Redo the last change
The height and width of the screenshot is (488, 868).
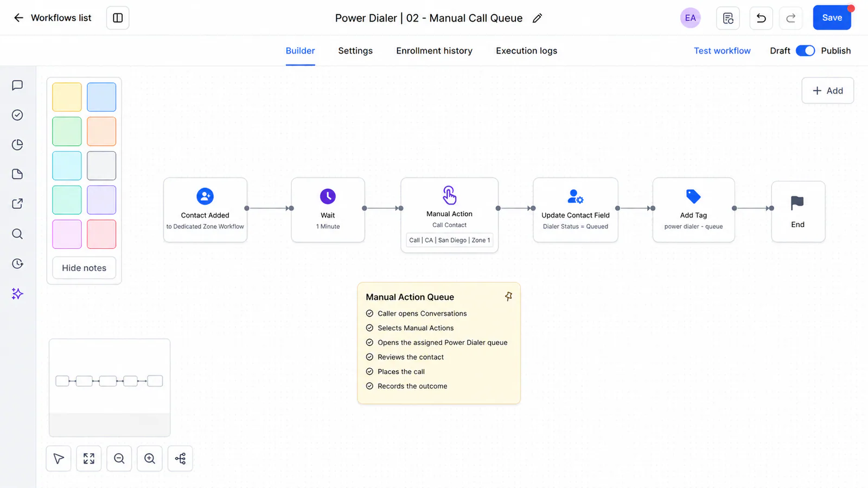tap(791, 18)
